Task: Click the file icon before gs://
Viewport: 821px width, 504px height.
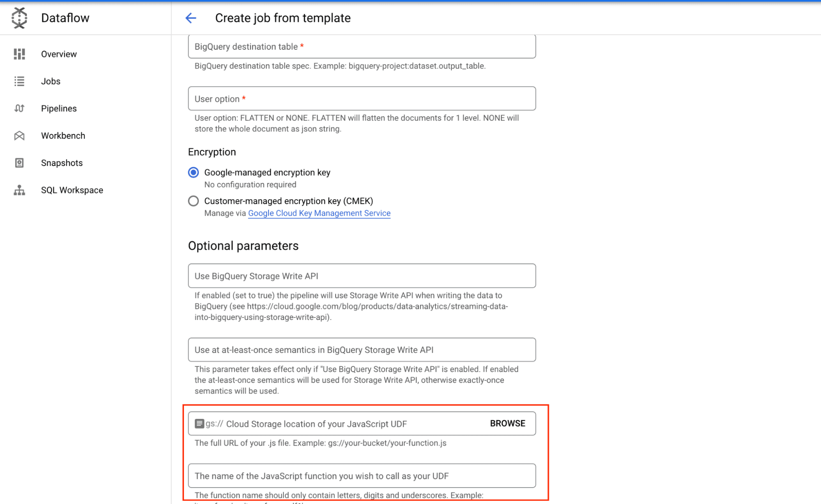Action: (199, 423)
